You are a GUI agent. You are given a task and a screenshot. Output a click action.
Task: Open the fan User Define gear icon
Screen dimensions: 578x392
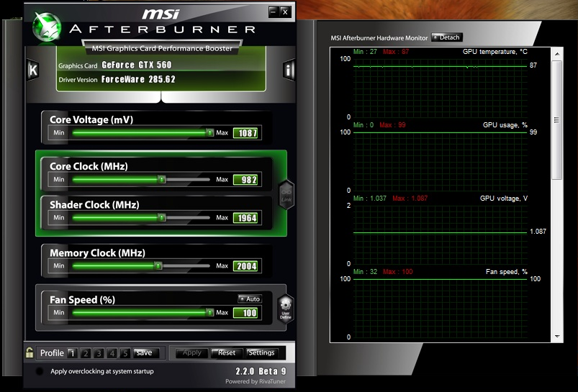[x=285, y=309]
